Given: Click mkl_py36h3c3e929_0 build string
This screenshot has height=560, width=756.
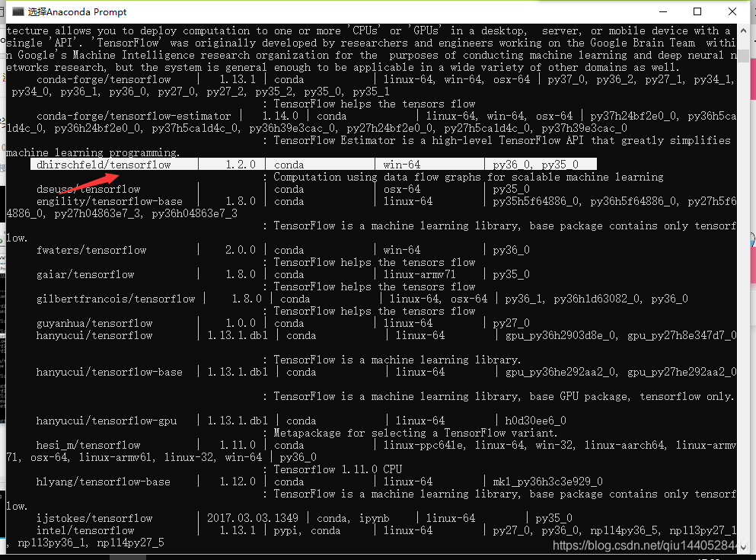Looking at the screenshot, I should click(x=547, y=482).
